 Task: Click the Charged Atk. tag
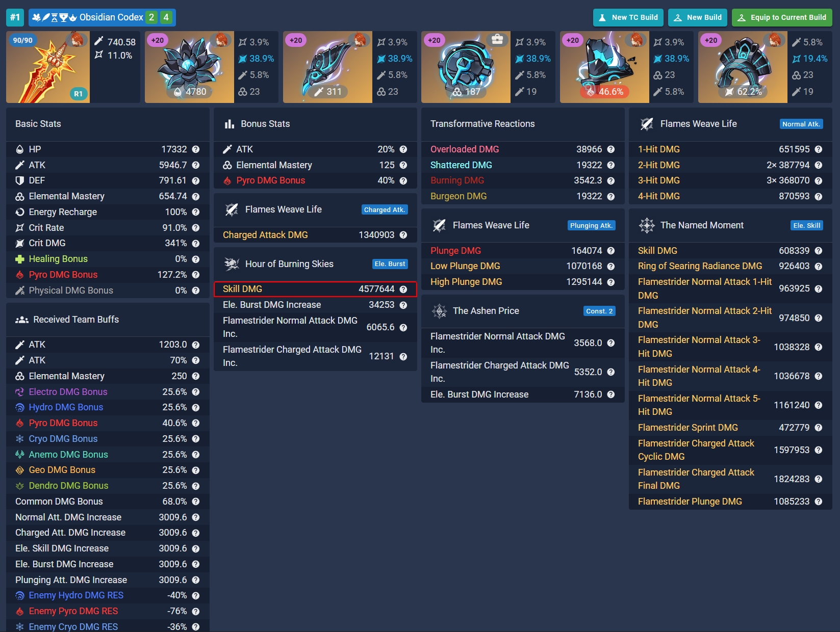tap(385, 209)
